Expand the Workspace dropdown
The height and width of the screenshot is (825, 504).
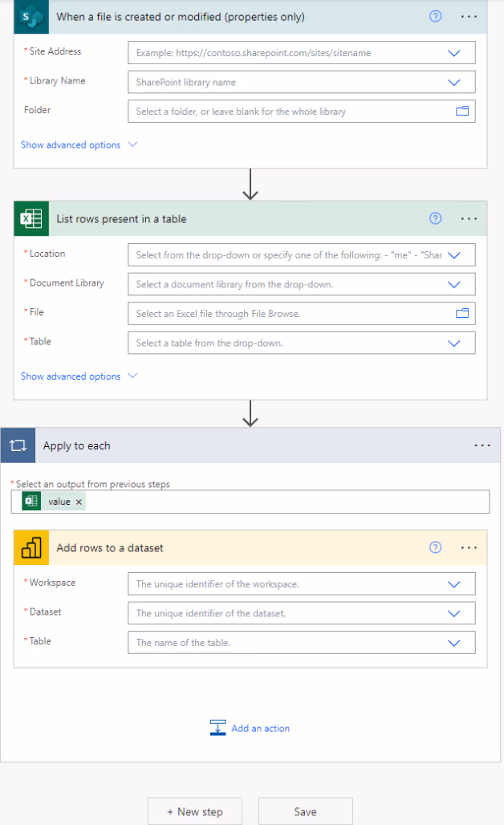[453, 584]
